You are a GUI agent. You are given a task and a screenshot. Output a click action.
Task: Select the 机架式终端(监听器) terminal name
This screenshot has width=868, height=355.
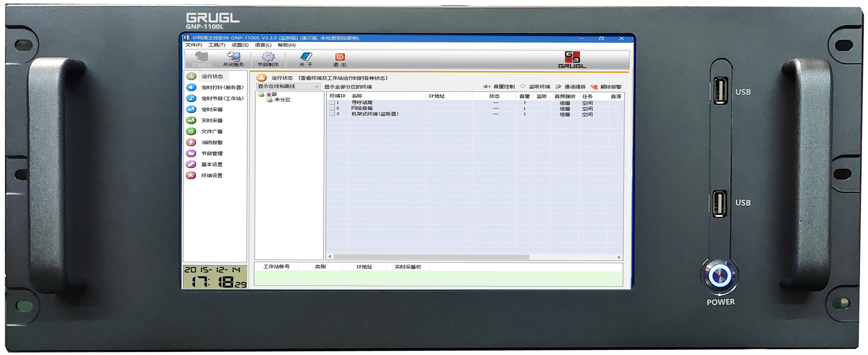pos(375,114)
